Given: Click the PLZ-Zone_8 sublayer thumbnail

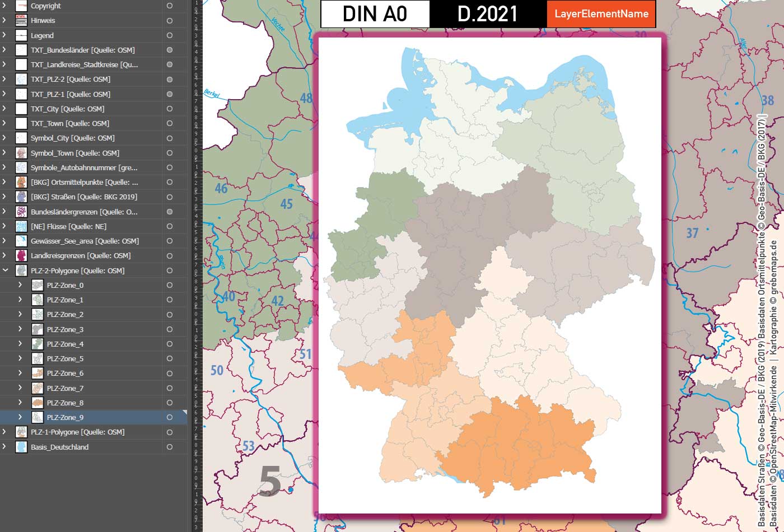Looking at the screenshot, I should (37, 402).
